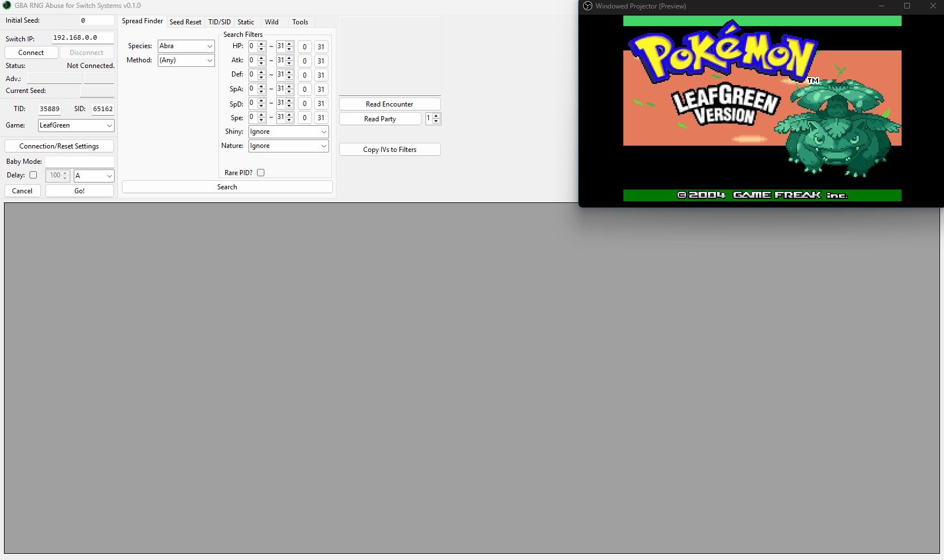This screenshot has height=560, width=944.
Task: Expand the Method dropdown set to (Any)
Action: [186, 60]
